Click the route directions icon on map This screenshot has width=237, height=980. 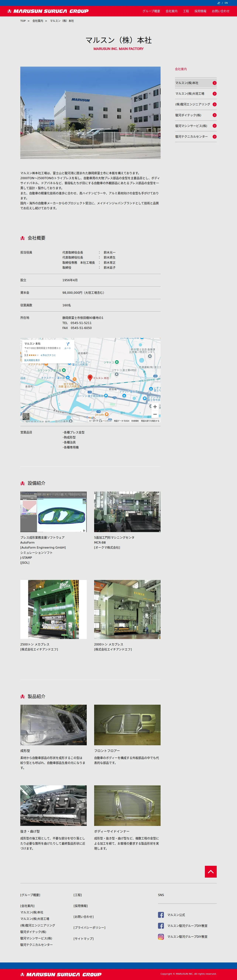67,344
